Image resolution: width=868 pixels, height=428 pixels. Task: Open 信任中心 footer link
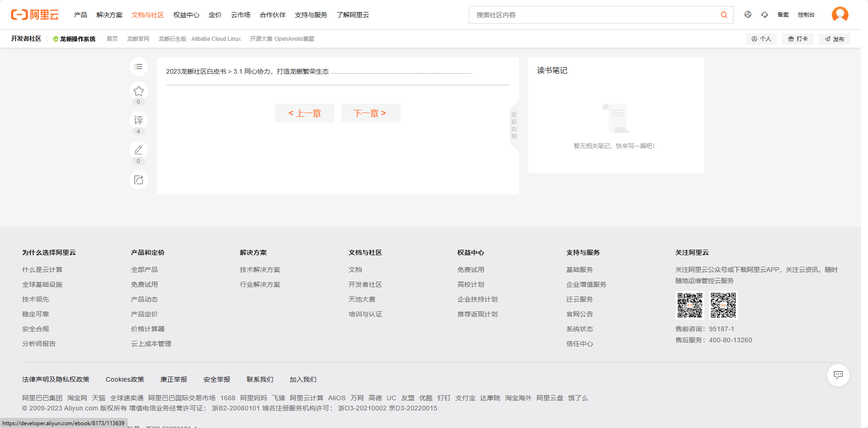(x=580, y=344)
